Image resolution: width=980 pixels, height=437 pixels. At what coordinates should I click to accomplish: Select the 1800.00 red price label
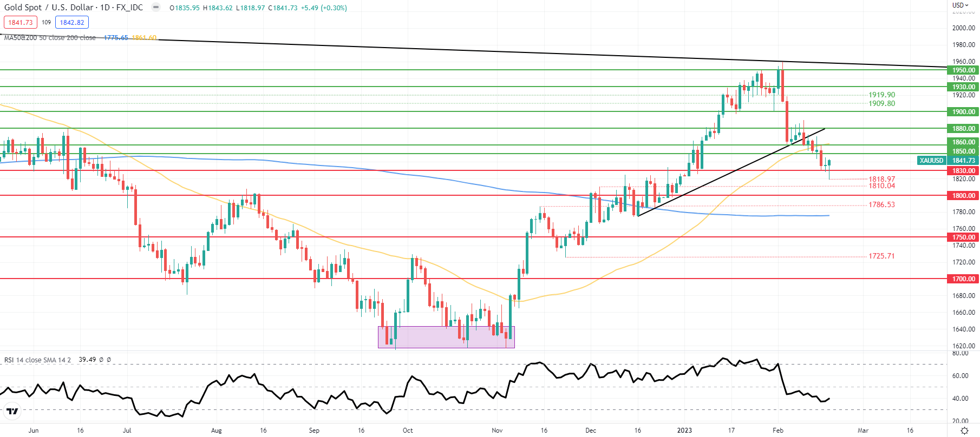coord(964,195)
